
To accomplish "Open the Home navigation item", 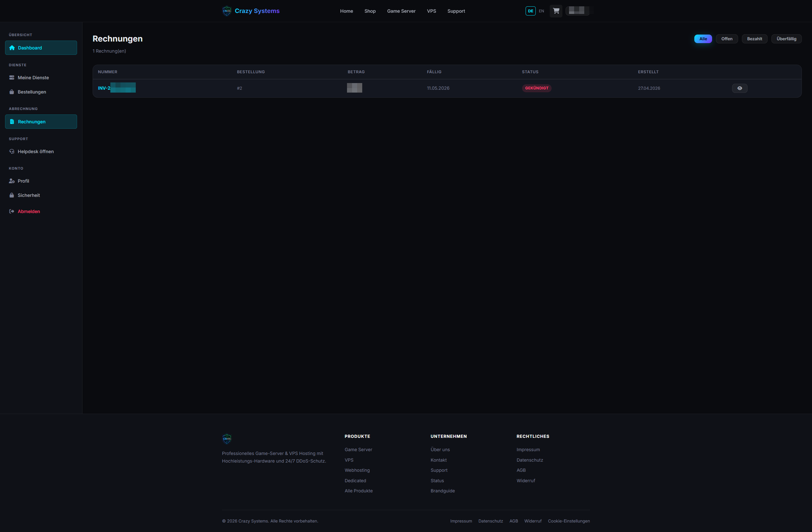I will (x=346, y=11).
